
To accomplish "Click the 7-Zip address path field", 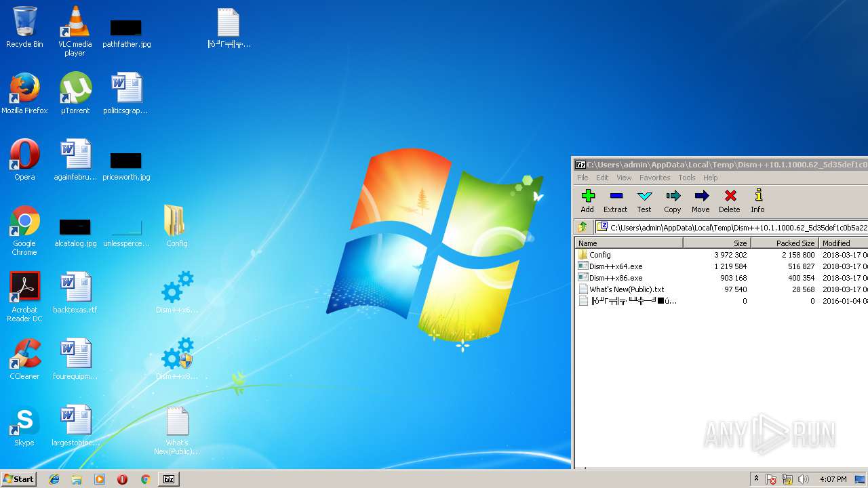I will pos(732,228).
